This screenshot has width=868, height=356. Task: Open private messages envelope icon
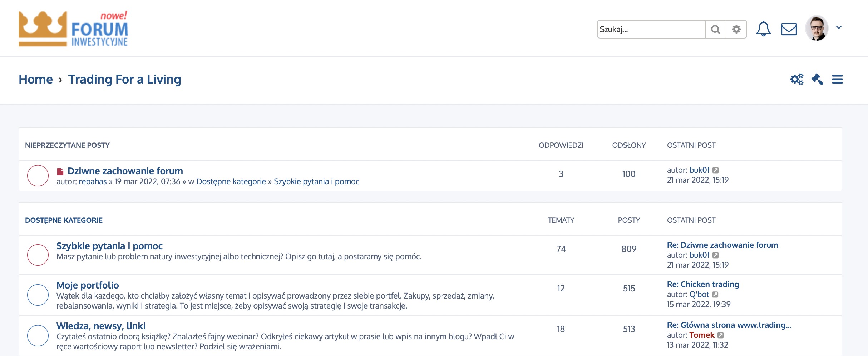tap(789, 29)
